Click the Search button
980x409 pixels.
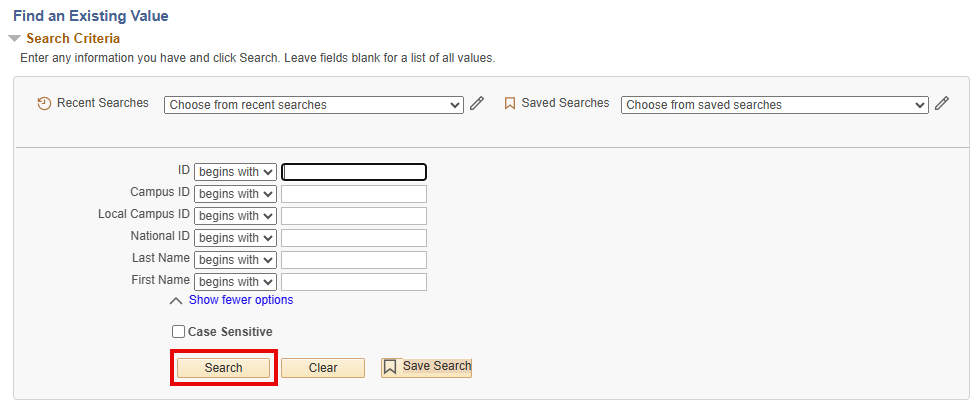(x=223, y=368)
